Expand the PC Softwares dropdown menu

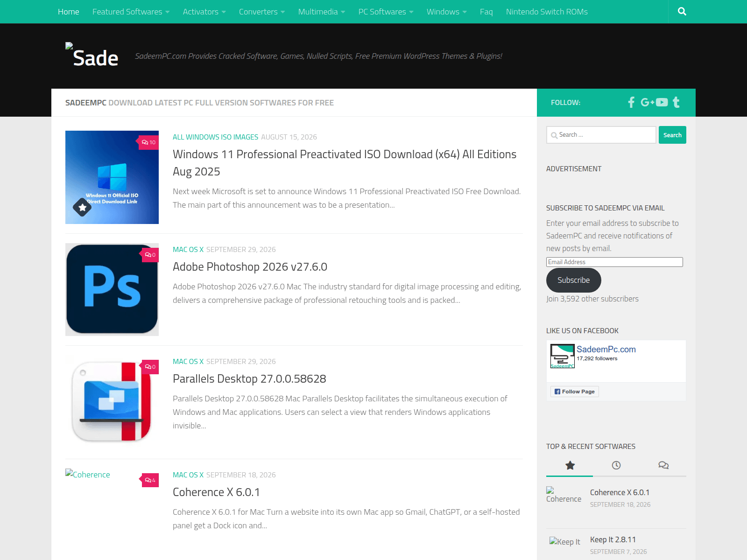coord(386,12)
